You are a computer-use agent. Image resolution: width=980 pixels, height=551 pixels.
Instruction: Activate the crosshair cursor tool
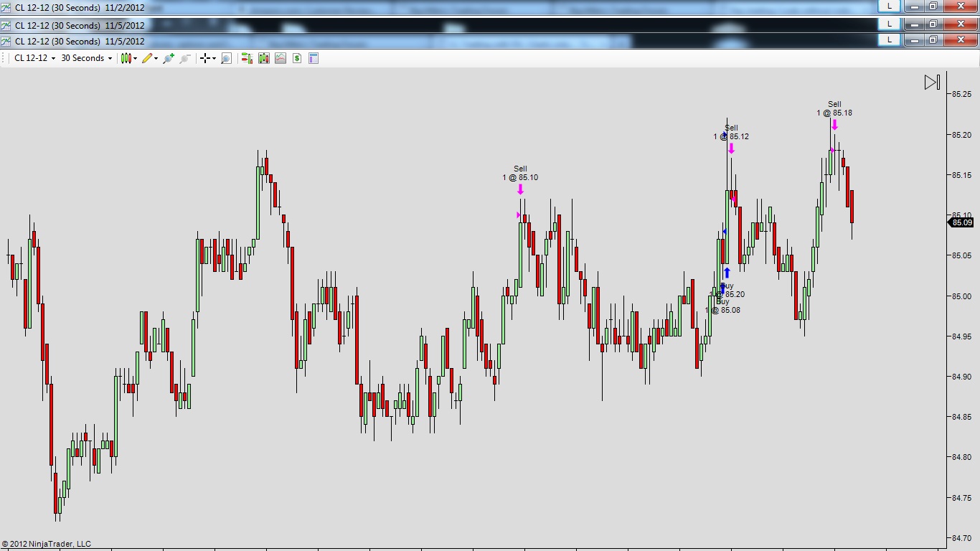pyautogui.click(x=205, y=58)
